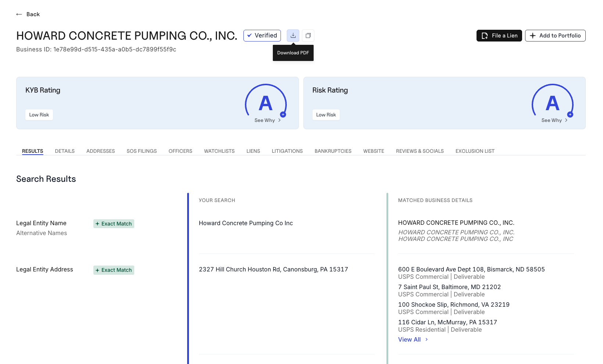Image resolution: width=603 pixels, height=364 pixels.
Task: Click the plus badge on Risk Rating grade
Action: click(570, 115)
